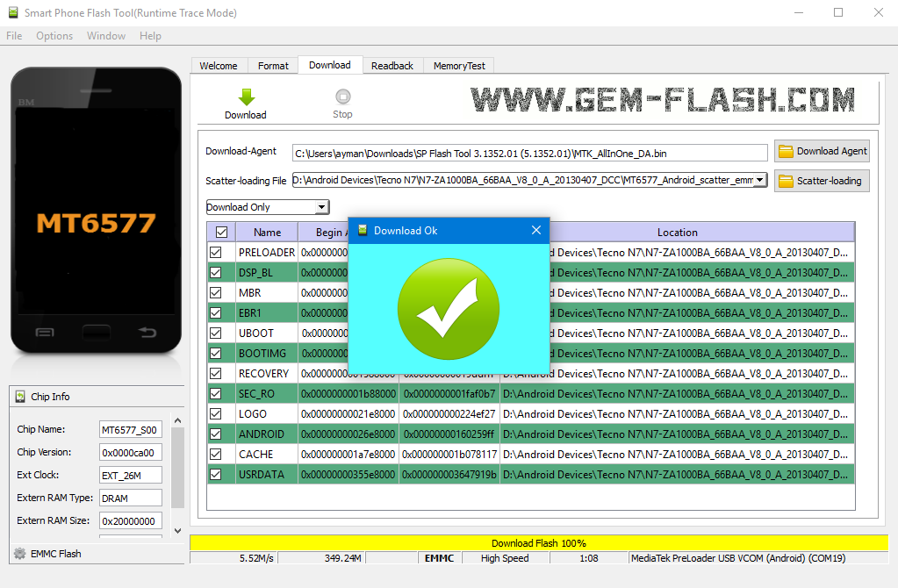Image resolution: width=898 pixels, height=588 pixels.
Task: Click the Download Flash 100% progress bar
Action: tap(539, 542)
